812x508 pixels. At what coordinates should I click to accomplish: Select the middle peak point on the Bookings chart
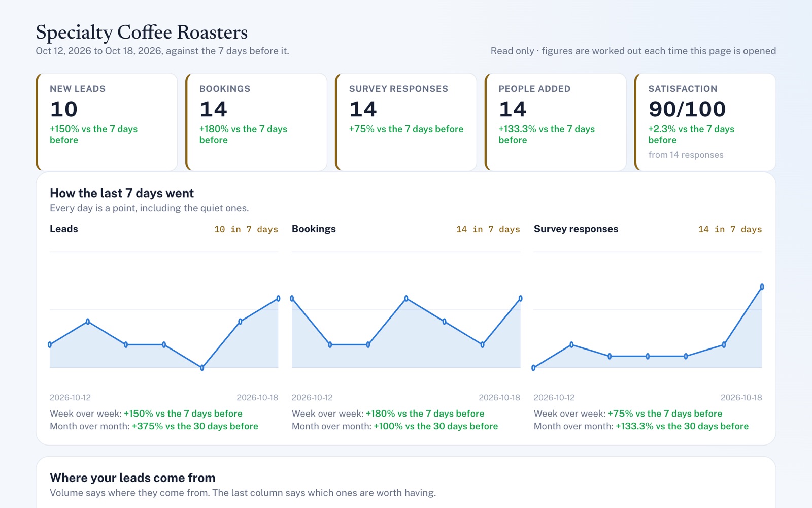[x=406, y=298]
